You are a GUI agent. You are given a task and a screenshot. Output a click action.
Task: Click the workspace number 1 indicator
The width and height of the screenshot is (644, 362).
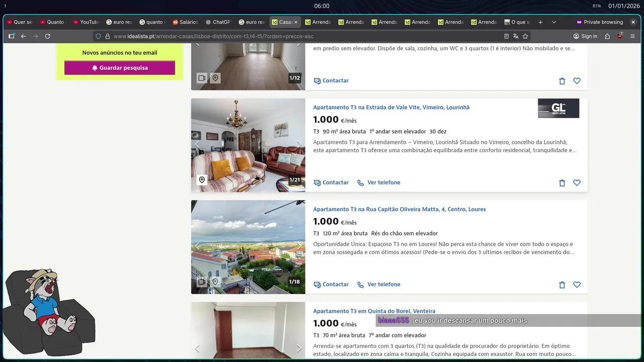(5, 6)
